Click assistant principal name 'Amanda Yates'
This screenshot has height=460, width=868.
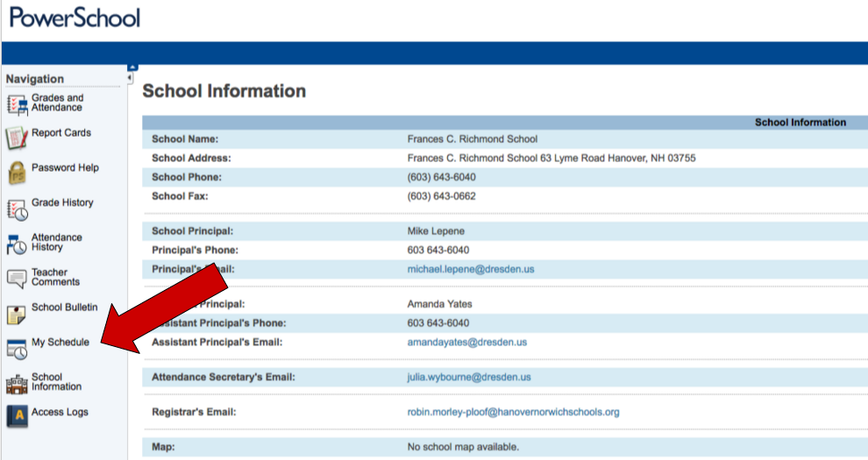coord(439,304)
